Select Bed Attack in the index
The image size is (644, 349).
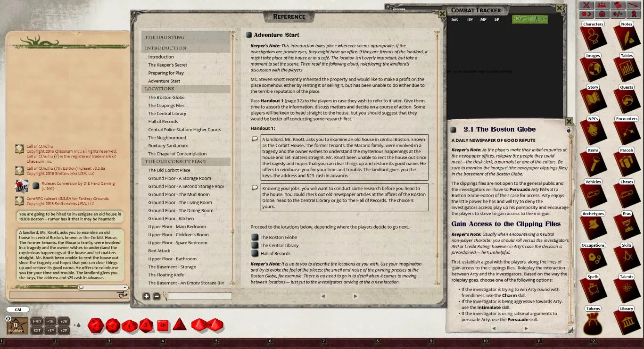159,251
